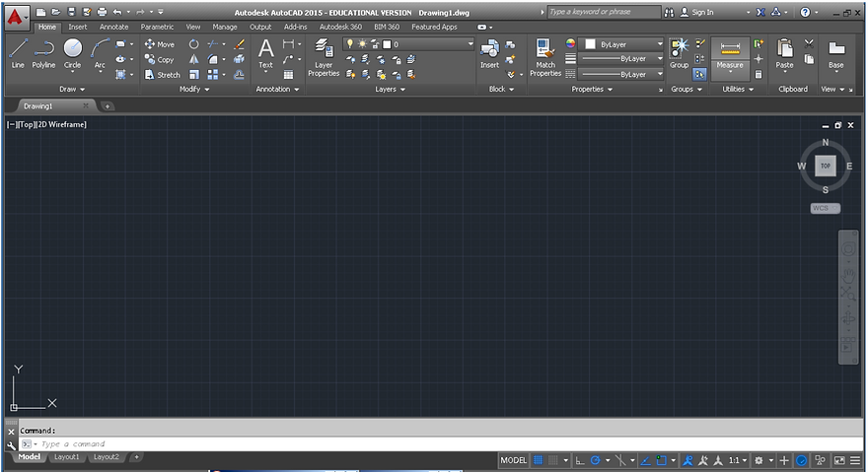The width and height of the screenshot is (868, 473).
Task: Open Layer Properties manager
Action: point(324,57)
